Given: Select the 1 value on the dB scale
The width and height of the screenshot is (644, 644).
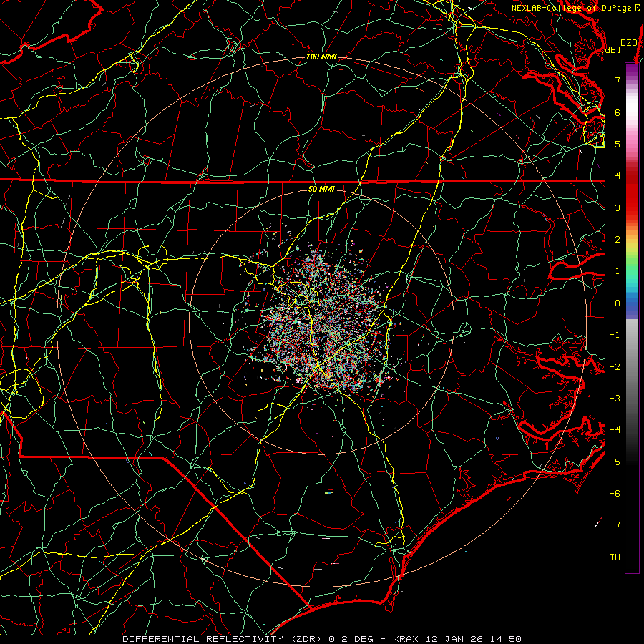Looking at the screenshot, I should (x=618, y=271).
